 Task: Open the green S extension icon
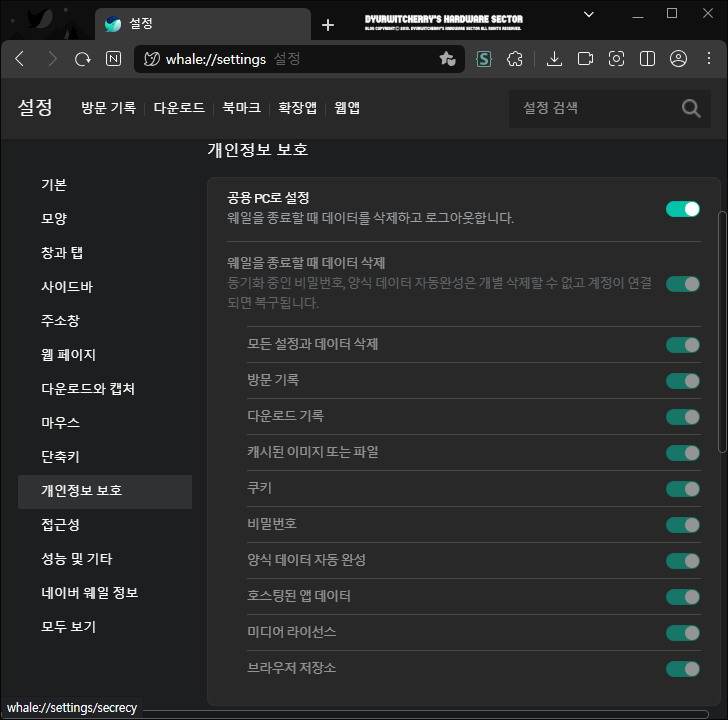pos(484,59)
